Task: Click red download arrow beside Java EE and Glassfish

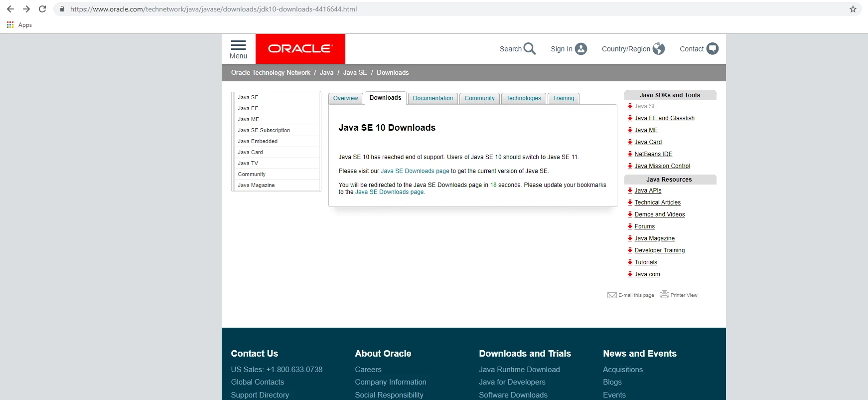Action: (630, 118)
